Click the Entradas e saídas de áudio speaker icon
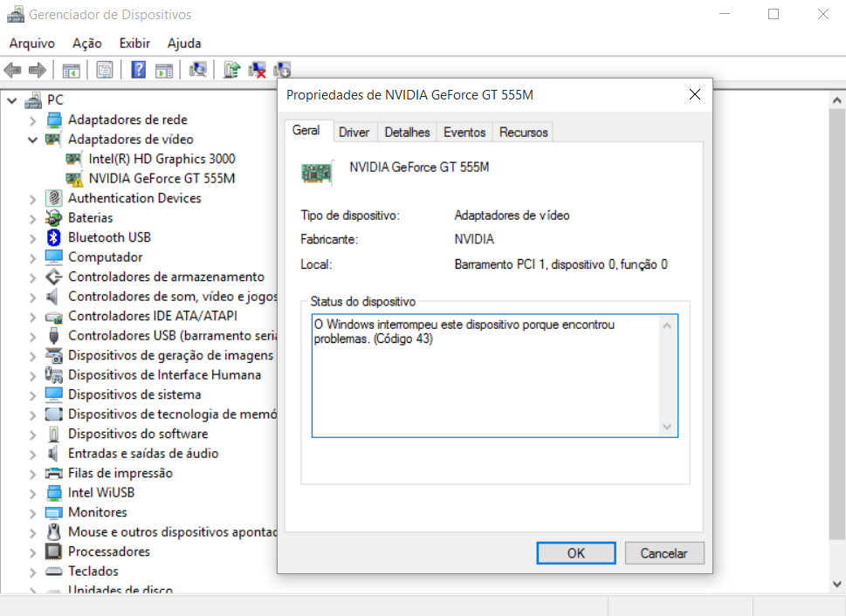 click(x=53, y=454)
